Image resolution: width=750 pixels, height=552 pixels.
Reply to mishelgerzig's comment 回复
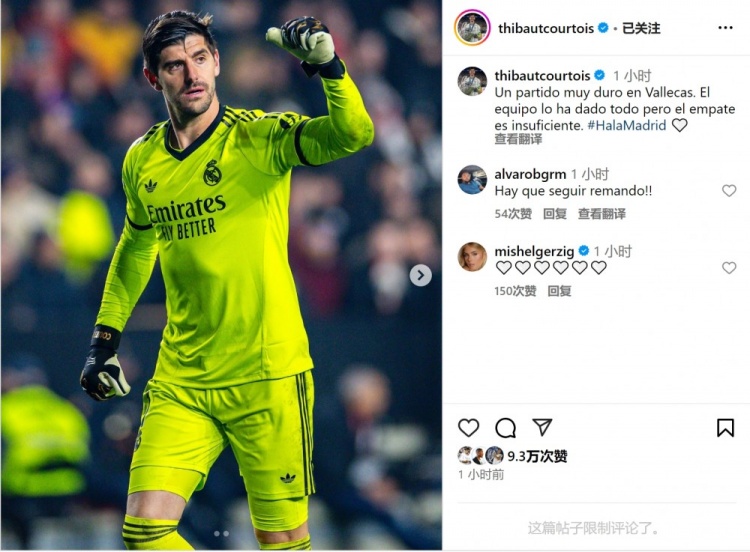coord(559,291)
